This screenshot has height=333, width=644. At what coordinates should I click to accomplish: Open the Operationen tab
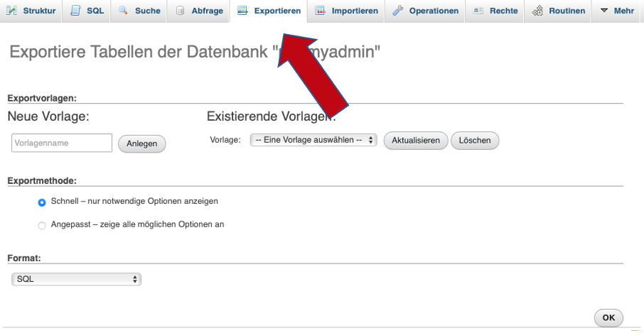(x=424, y=11)
